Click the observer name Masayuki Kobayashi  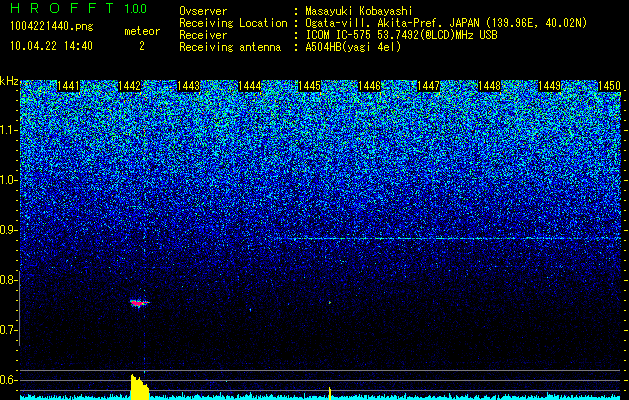coord(358,12)
